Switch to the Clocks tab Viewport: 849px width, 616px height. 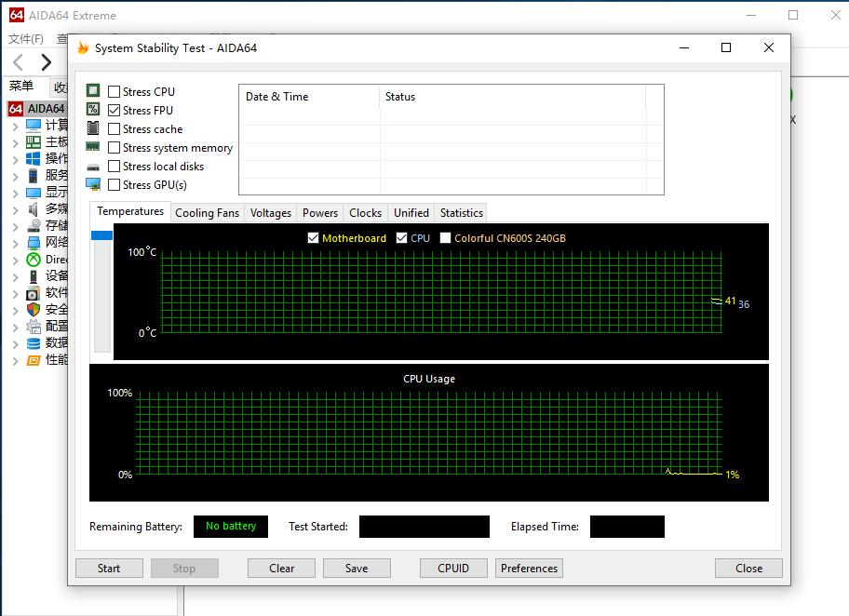(x=366, y=213)
